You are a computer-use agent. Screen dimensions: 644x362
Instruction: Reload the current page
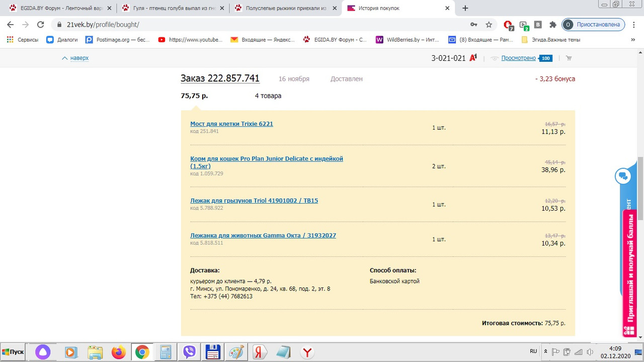[41, 25]
